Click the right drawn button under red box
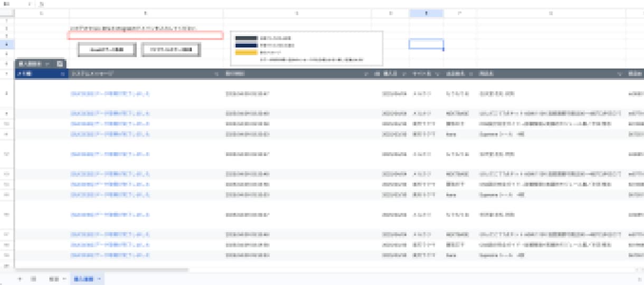The image size is (644, 285). point(171,49)
